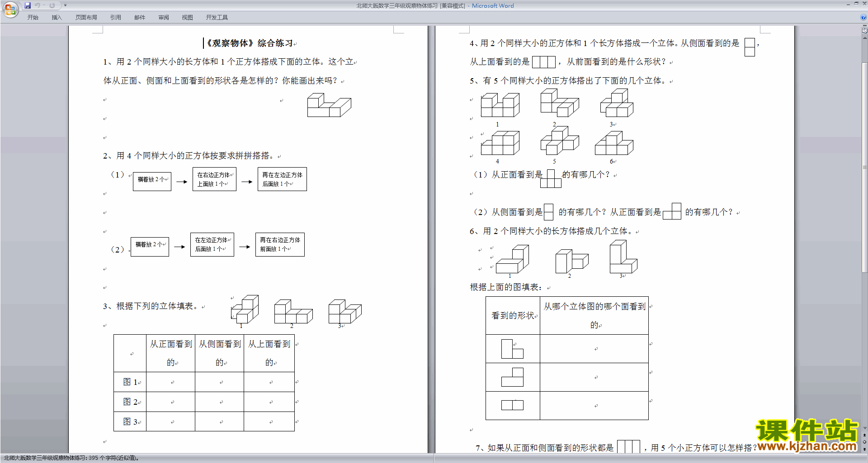This screenshot has width=868, height=463.
Task: Click cube figure 3 in question 3
Action: (345, 311)
